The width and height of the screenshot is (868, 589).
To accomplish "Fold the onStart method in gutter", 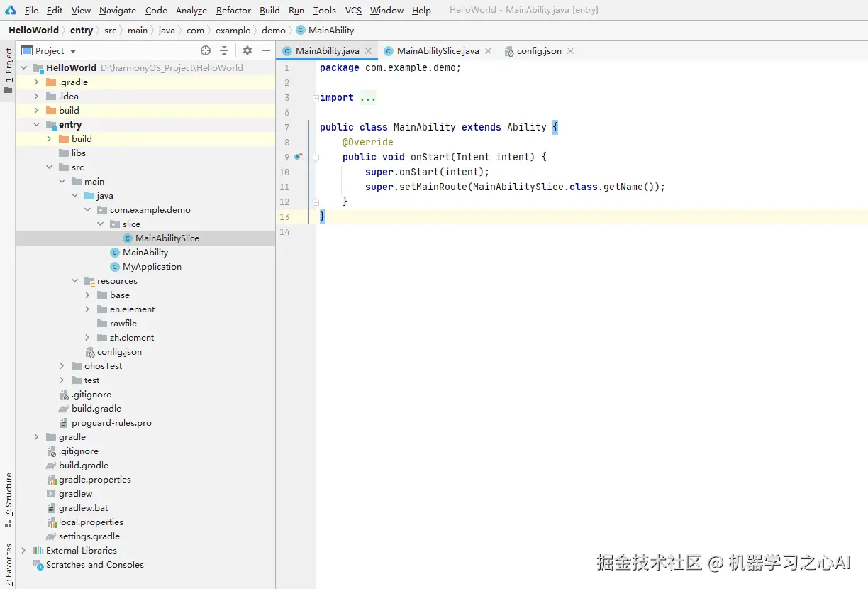I will (x=316, y=157).
